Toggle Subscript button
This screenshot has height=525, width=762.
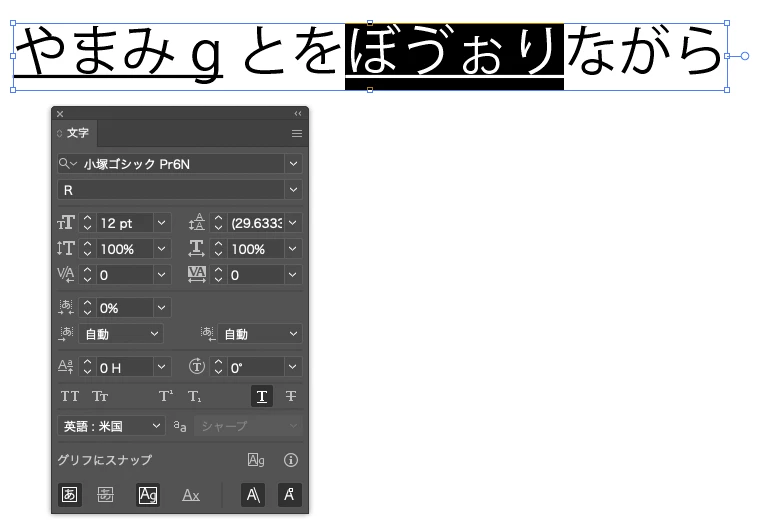tap(194, 396)
